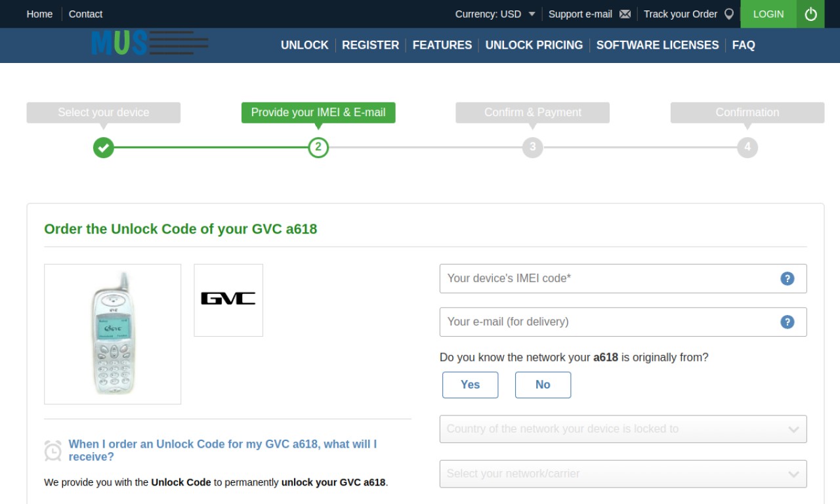Expand the country of network dropdown
This screenshot has width=840, height=504.
click(623, 429)
